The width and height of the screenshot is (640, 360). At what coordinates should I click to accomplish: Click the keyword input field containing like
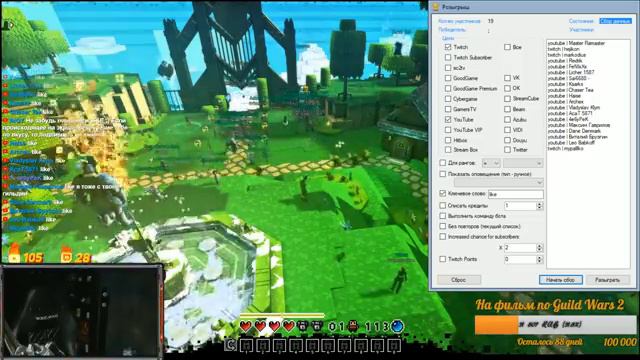pos(516,194)
